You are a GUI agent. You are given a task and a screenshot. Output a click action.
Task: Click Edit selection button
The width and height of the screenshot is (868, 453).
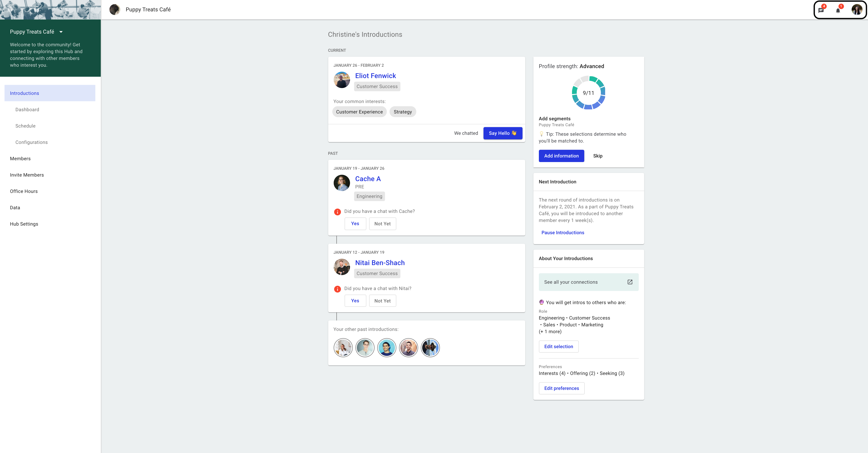(x=559, y=347)
